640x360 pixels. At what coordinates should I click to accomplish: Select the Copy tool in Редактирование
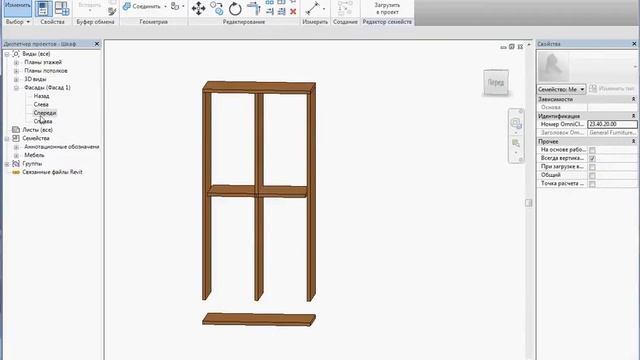coord(217,8)
